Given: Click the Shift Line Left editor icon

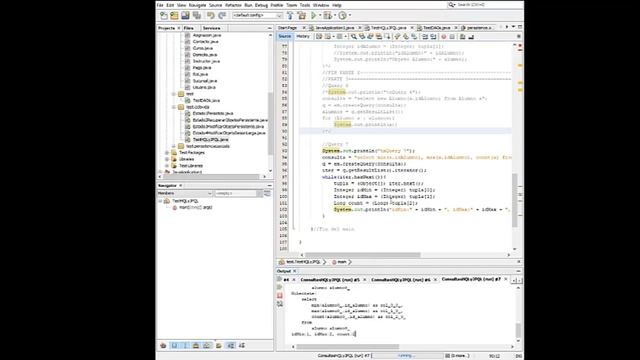Looking at the screenshot, I should coord(424,37).
